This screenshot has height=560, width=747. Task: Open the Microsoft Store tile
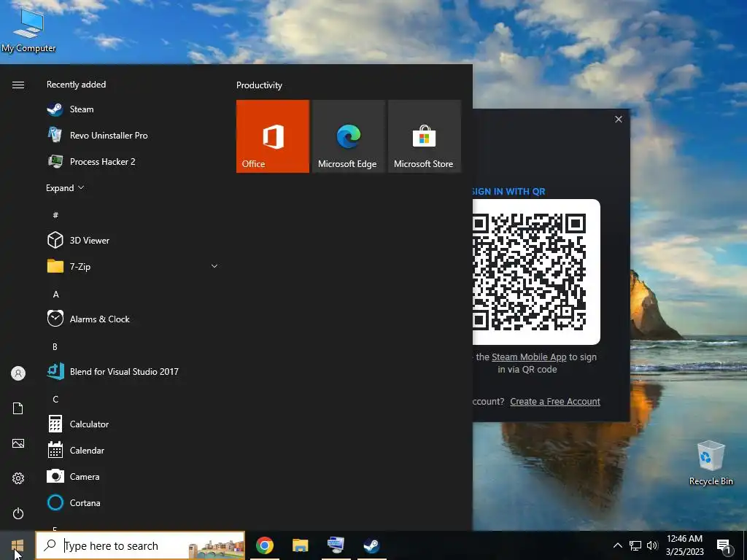pyautogui.click(x=425, y=136)
